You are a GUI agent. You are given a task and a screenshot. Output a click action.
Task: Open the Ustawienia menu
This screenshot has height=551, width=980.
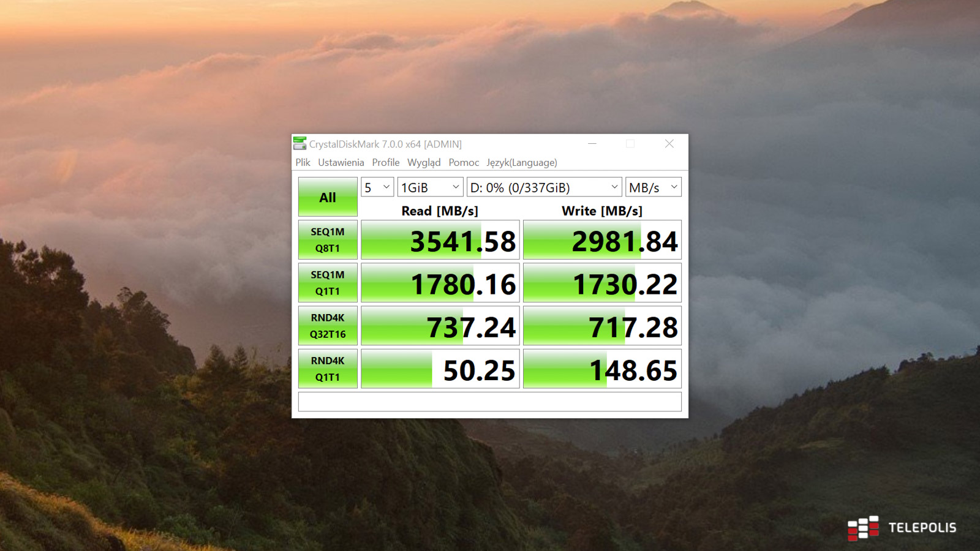click(x=341, y=162)
